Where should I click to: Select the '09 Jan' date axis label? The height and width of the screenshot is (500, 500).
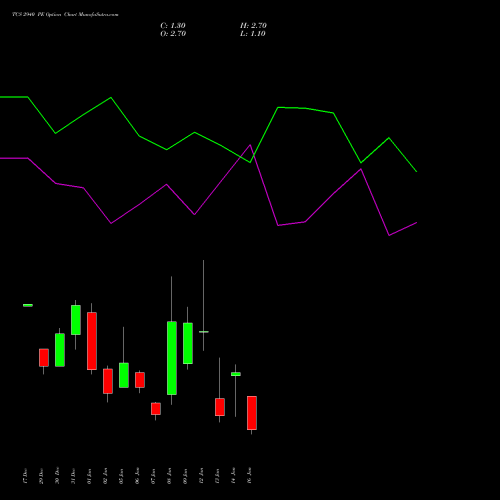(x=185, y=476)
